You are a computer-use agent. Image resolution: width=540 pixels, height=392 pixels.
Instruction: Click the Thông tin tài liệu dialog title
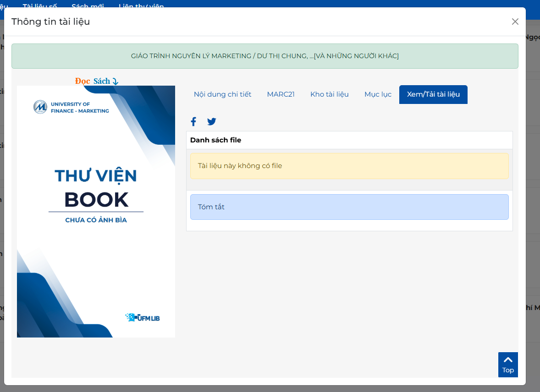50,22
